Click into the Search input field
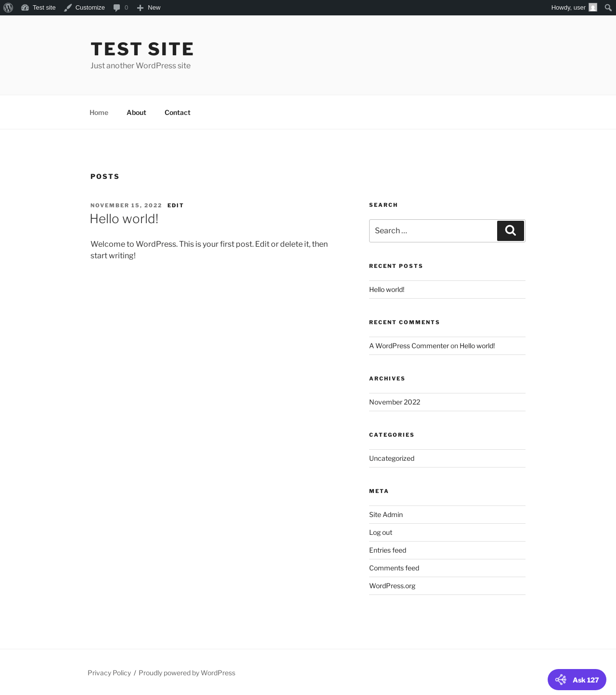This screenshot has height=695, width=616. (x=433, y=231)
